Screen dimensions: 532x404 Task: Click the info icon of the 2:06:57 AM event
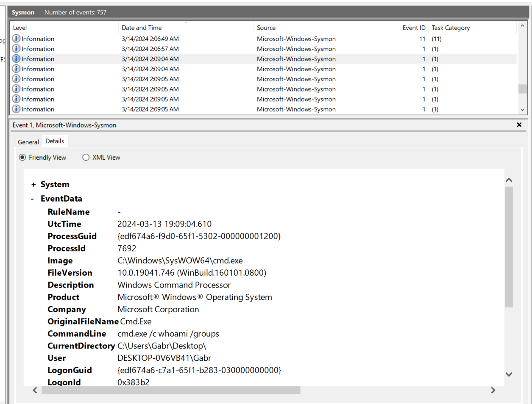click(x=16, y=49)
